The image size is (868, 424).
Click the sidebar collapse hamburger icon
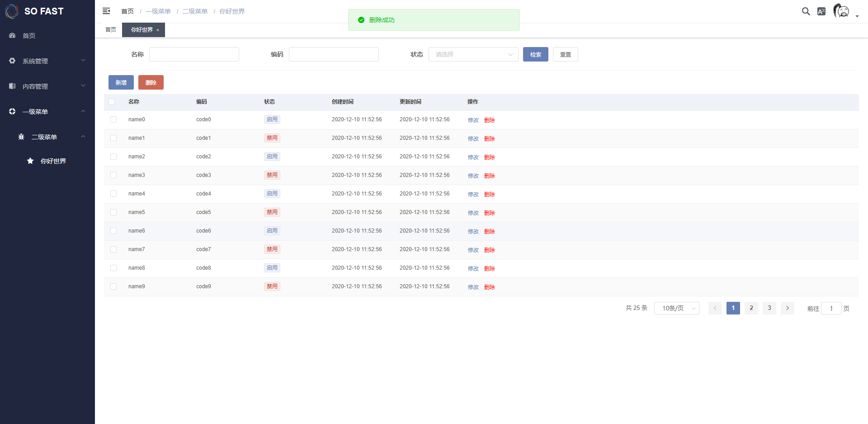106,11
